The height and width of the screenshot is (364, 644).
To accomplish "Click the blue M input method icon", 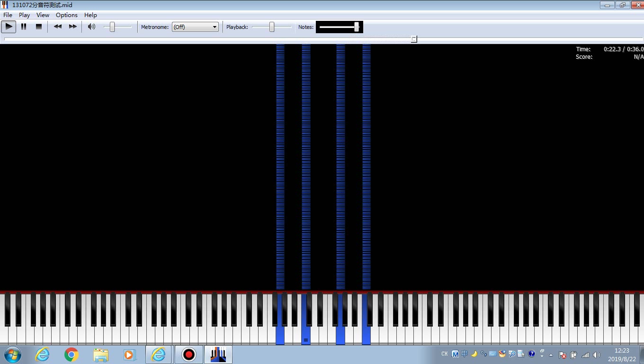I will [x=455, y=354].
